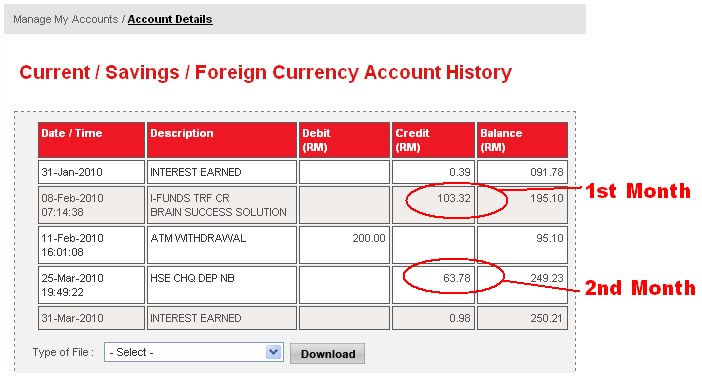The width and height of the screenshot is (702, 379).
Task: Open the Type of File dropdown
Action: 193,352
